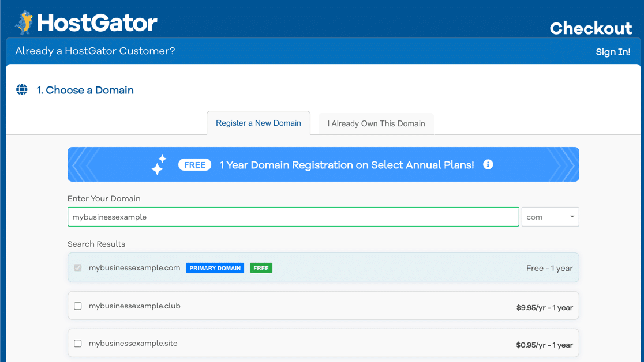Select the $0.95/yr .site domain price
Screen dimensions: 644x362
pyautogui.click(x=544, y=345)
